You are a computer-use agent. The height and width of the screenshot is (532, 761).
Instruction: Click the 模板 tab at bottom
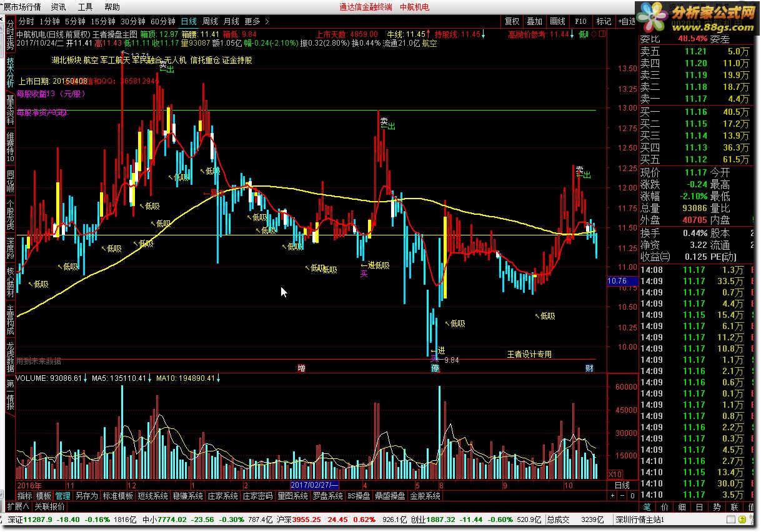[x=44, y=496]
